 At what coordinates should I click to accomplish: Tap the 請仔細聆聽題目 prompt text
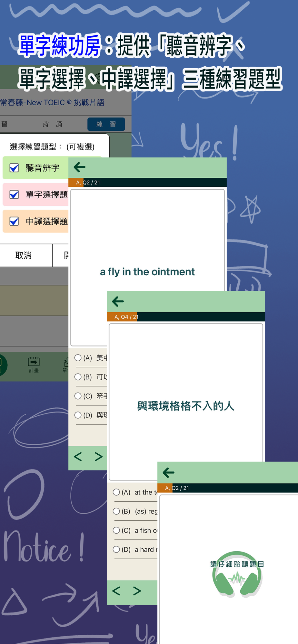click(x=237, y=564)
